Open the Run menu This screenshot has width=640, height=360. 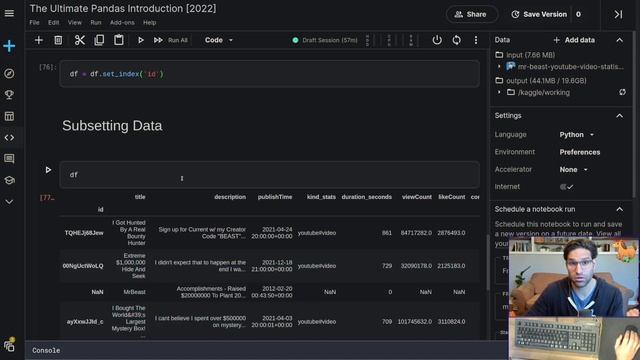click(x=96, y=22)
